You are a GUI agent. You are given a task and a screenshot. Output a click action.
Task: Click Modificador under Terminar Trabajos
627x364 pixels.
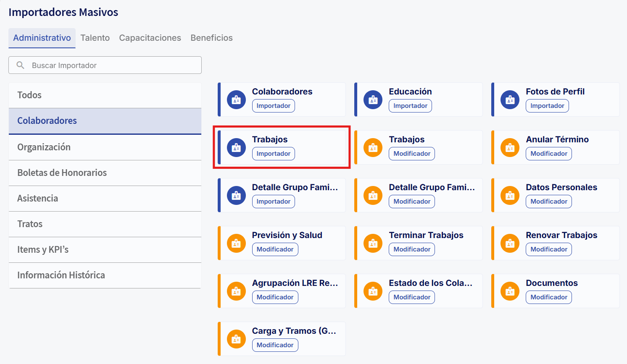point(412,249)
